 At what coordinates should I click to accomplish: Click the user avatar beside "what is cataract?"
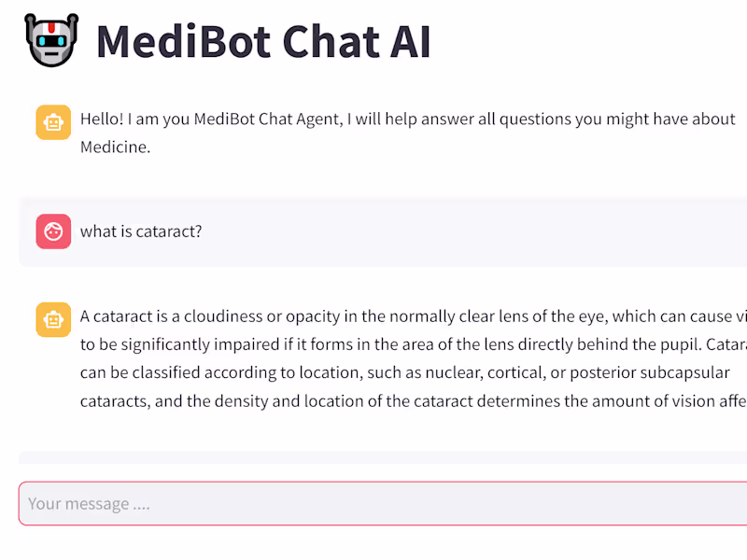[53, 231]
